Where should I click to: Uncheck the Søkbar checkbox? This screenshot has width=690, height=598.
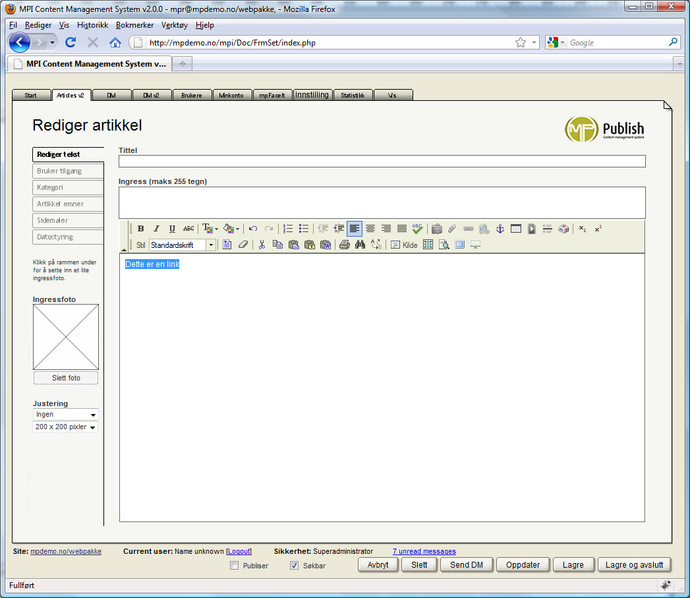(x=294, y=566)
